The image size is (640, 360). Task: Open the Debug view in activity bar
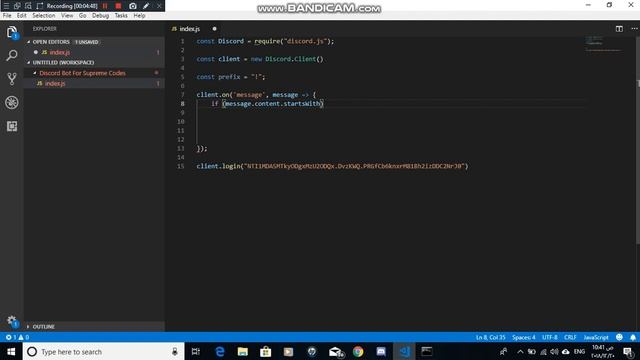(12, 102)
